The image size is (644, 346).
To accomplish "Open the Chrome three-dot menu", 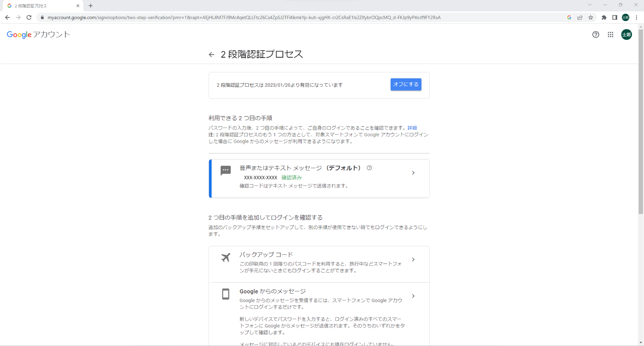I will pos(636,17).
